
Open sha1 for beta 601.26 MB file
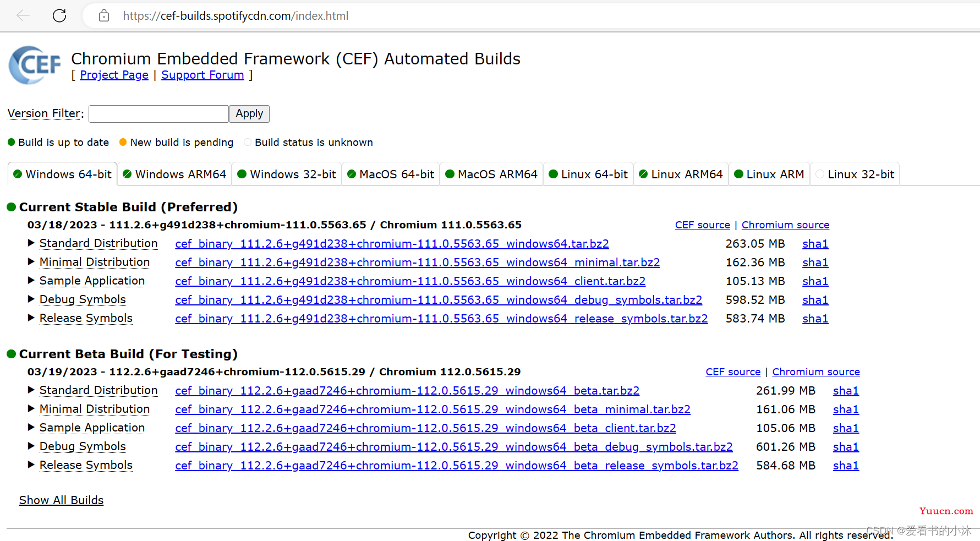(846, 447)
